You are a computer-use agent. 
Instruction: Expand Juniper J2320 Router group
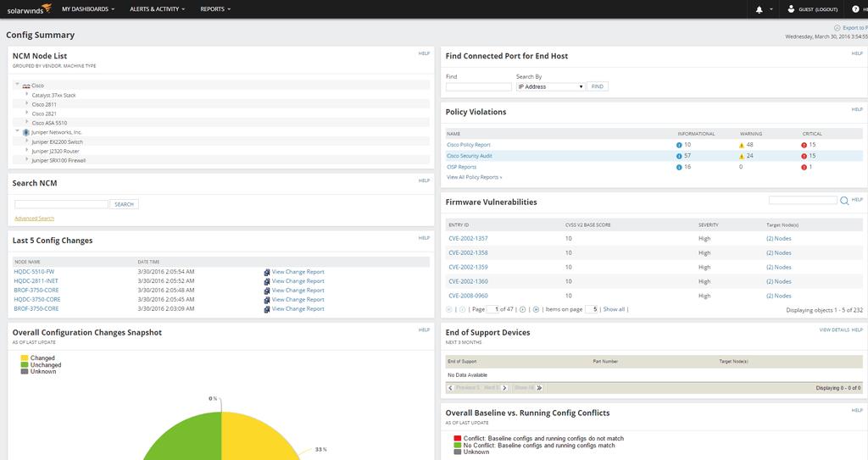(26, 150)
